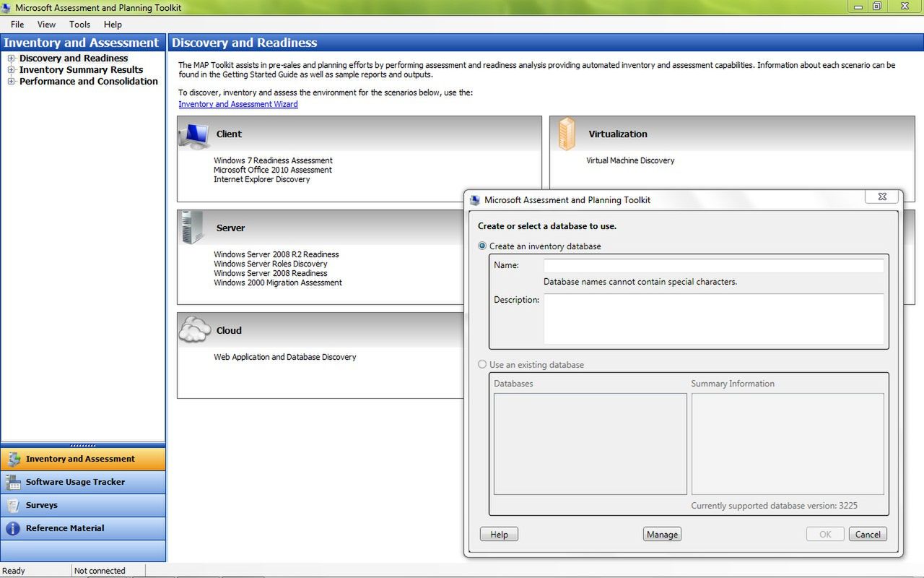Open the View menu

46,24
